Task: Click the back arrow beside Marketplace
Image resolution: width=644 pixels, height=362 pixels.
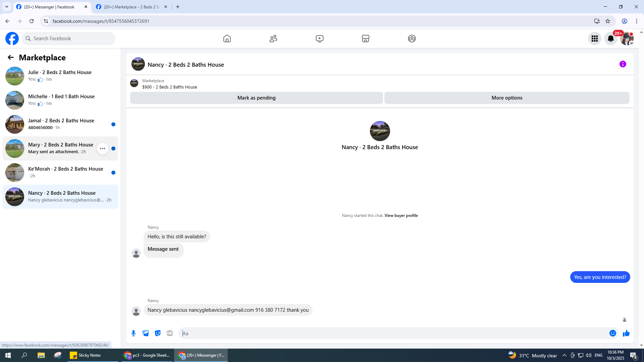Action: 11,57
